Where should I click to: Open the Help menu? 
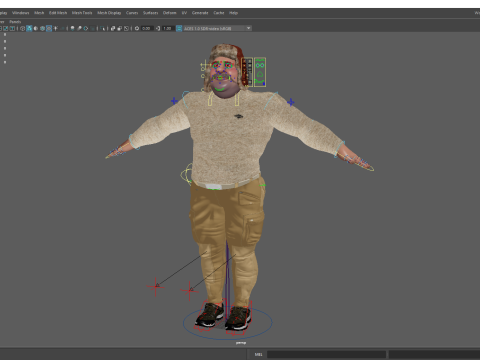tap(233, 13)
